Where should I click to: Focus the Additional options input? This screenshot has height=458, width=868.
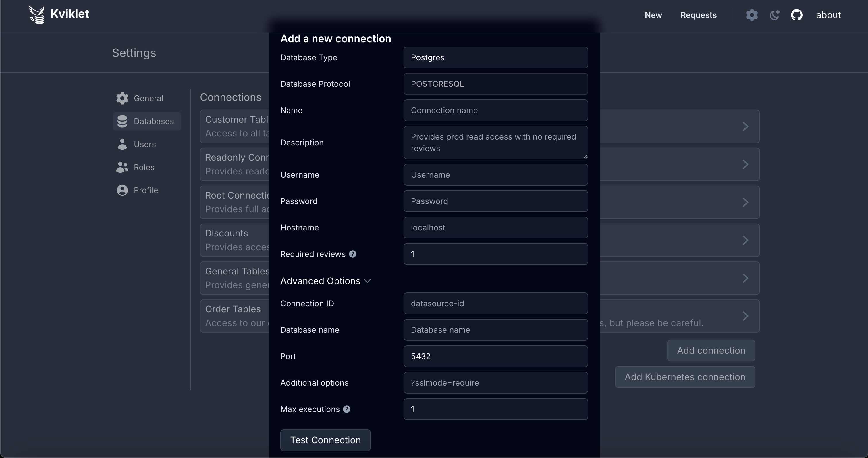pyautogui.click(x=496, y=383)
